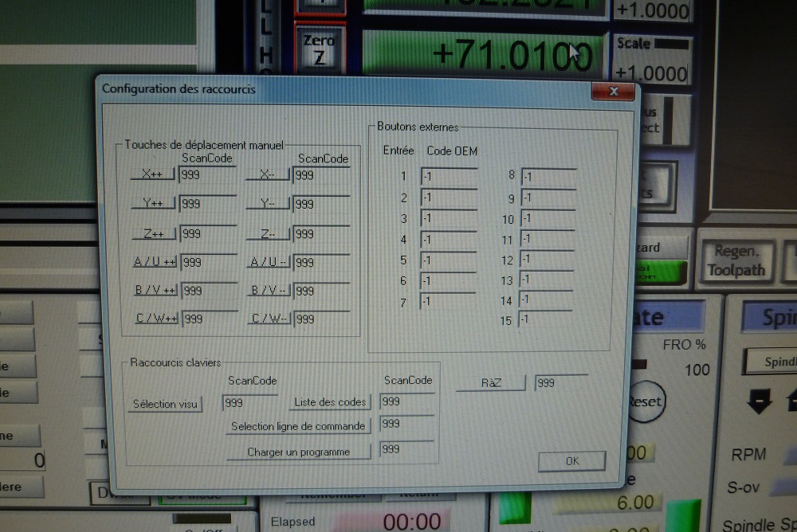
Task: Click Selection ligne de commande button
Action: [x=298, y=426]
